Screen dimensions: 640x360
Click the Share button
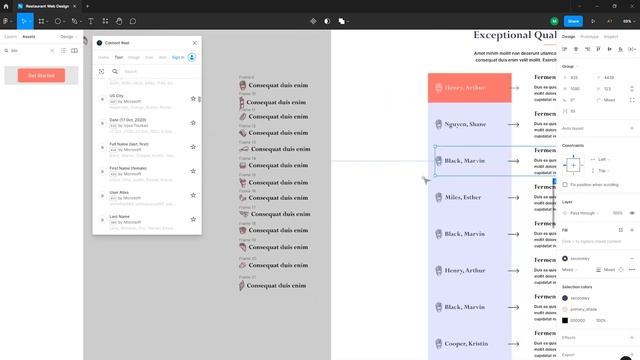(x=573, y=21)
